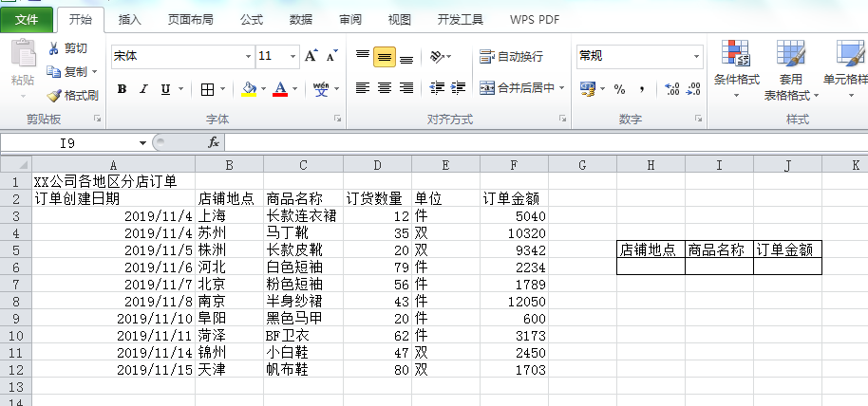Switch to the WPS PDF tab
Image resolution: width=868 pixels, height=406 pixels.
[x=535, y=20]
